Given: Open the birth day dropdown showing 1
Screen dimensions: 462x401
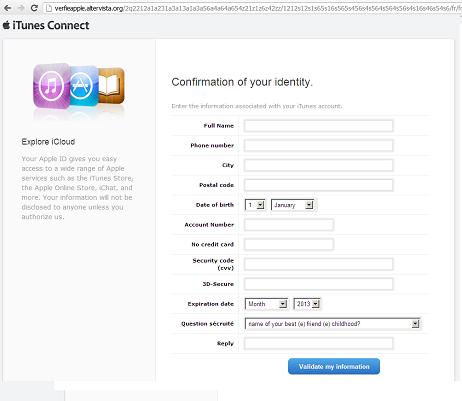Looking at the screenshot, I should click(x=255, y=205).
